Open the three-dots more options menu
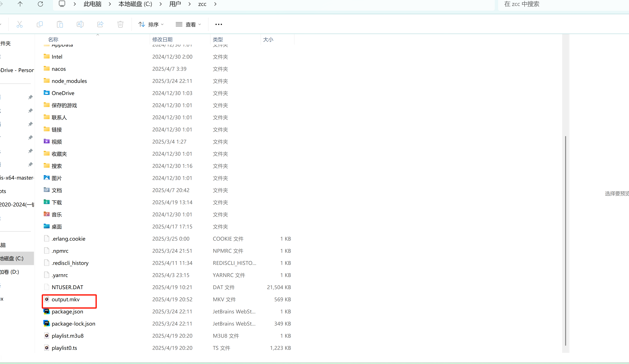Screen dimensions: 629x364 tap(218, 24)
